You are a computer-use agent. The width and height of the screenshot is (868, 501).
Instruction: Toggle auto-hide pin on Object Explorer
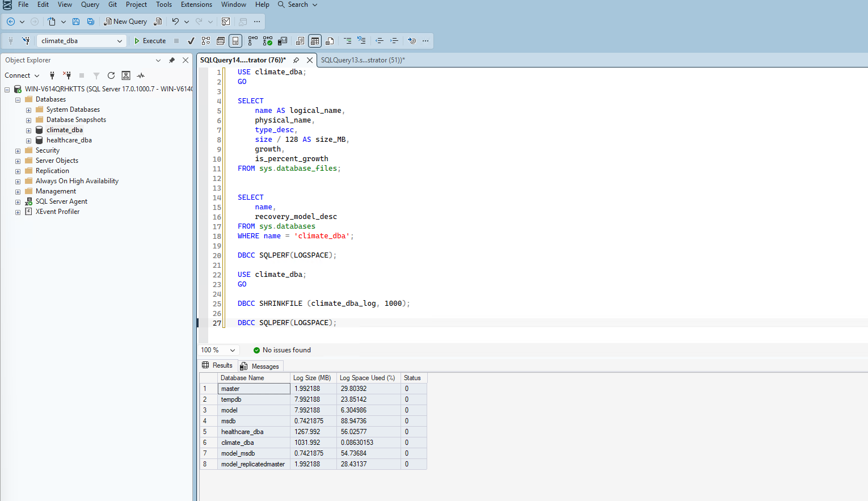pos(172,60)
